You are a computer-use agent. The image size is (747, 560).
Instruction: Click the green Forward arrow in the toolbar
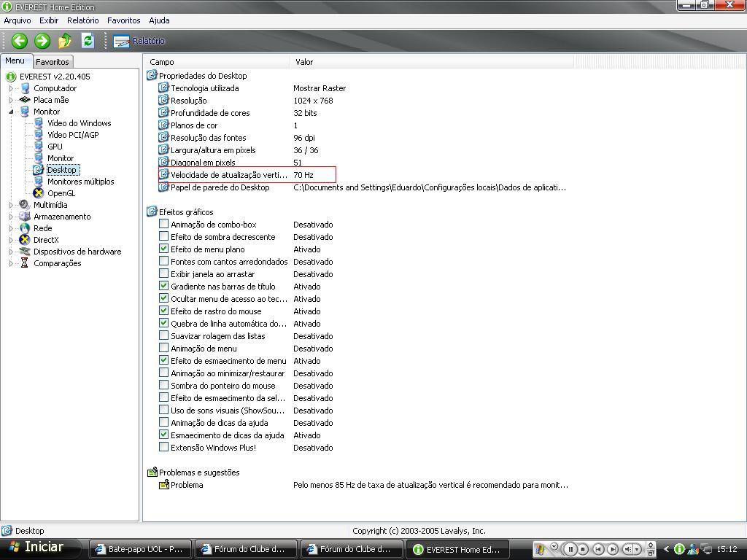(42, 41)
